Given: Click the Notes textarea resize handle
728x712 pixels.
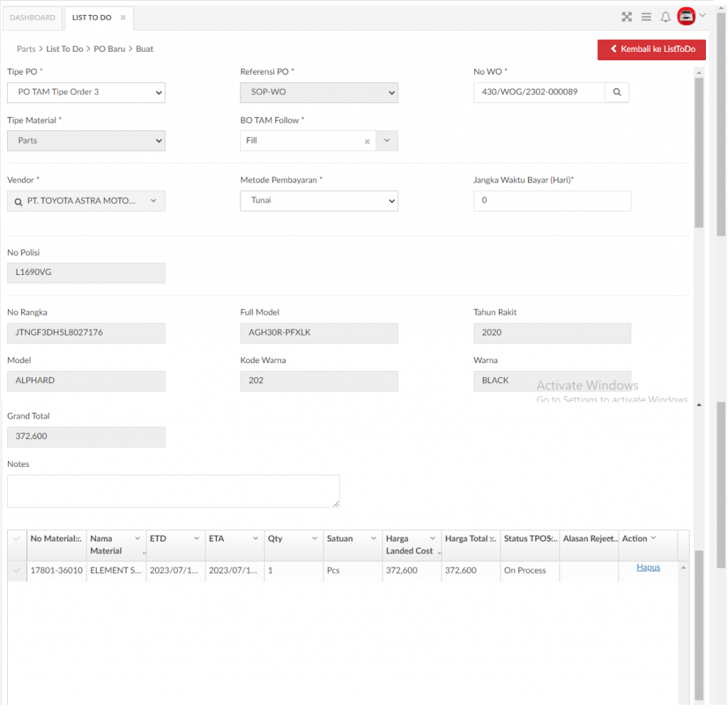Looking at the screenshot, I should (x=336, y=504).
